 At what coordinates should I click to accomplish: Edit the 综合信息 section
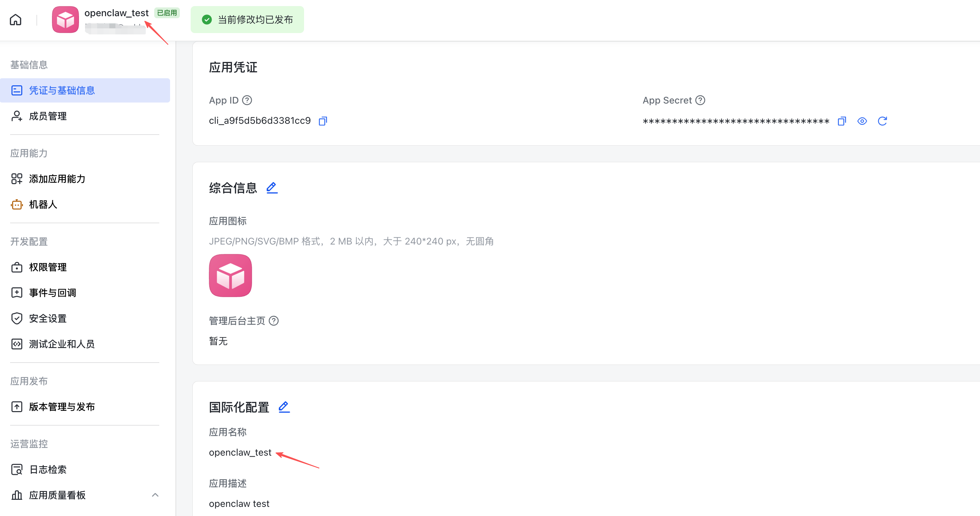pos(272,188)
